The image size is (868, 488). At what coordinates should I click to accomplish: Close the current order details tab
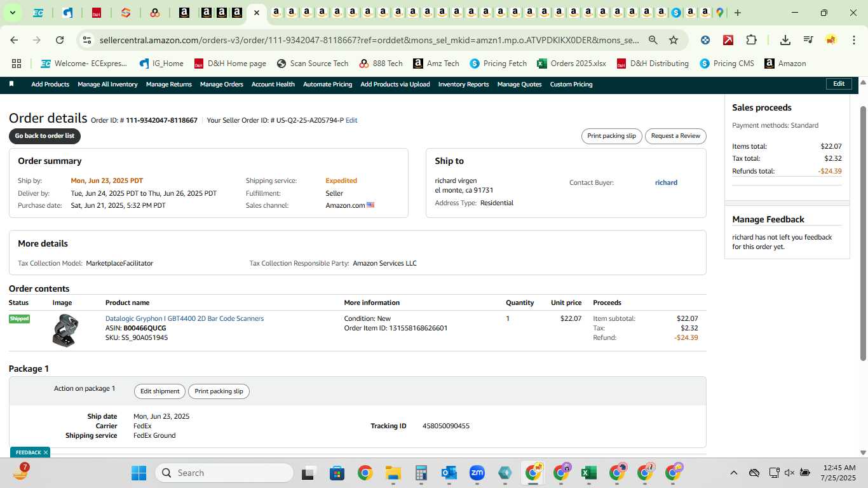click(256, 13)
